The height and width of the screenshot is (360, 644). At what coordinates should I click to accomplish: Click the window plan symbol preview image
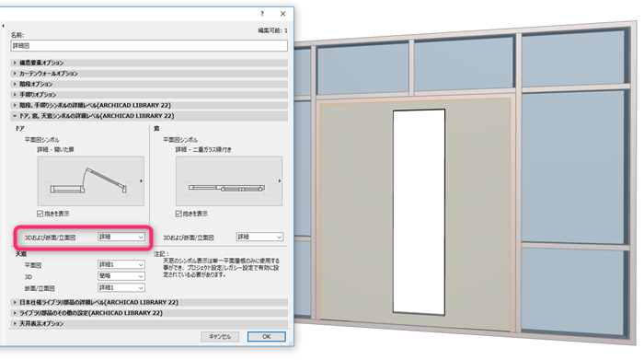click(x=229, y=180)
